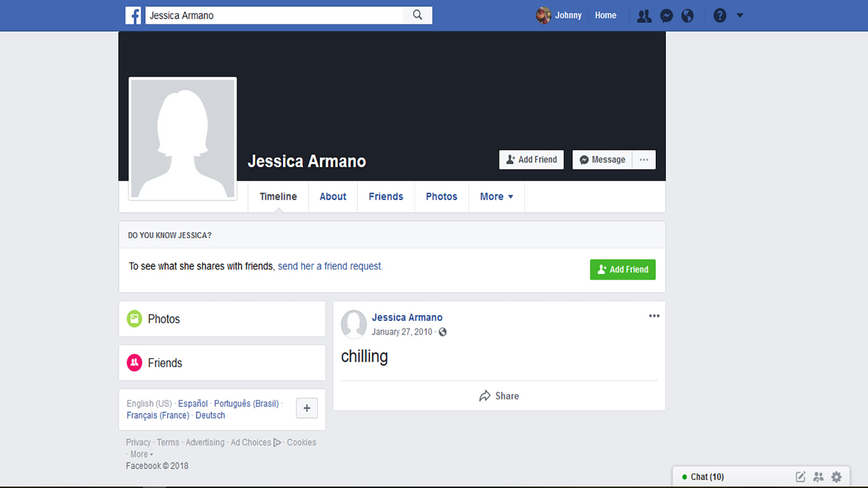Viewport: 868px width, 488px height.
Task: Click the public audience globe icon on post
Action: (443, 332)
